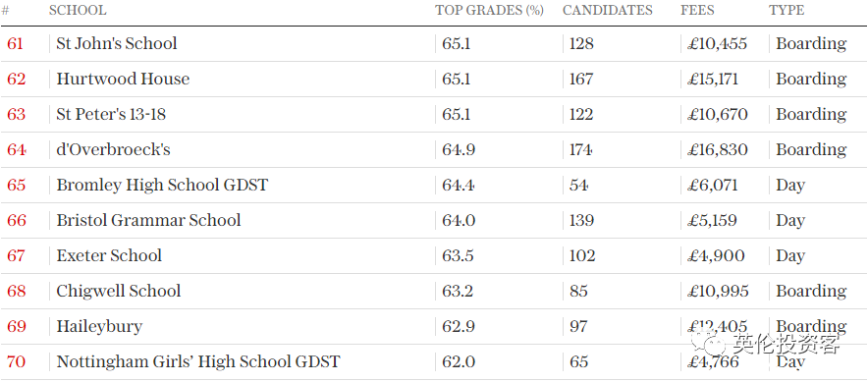Open Chigwell School entry

coord(119,292)
